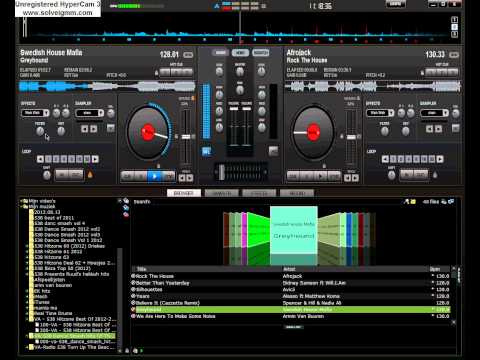Click right deck pitch bend minus button

click(347, 178)
